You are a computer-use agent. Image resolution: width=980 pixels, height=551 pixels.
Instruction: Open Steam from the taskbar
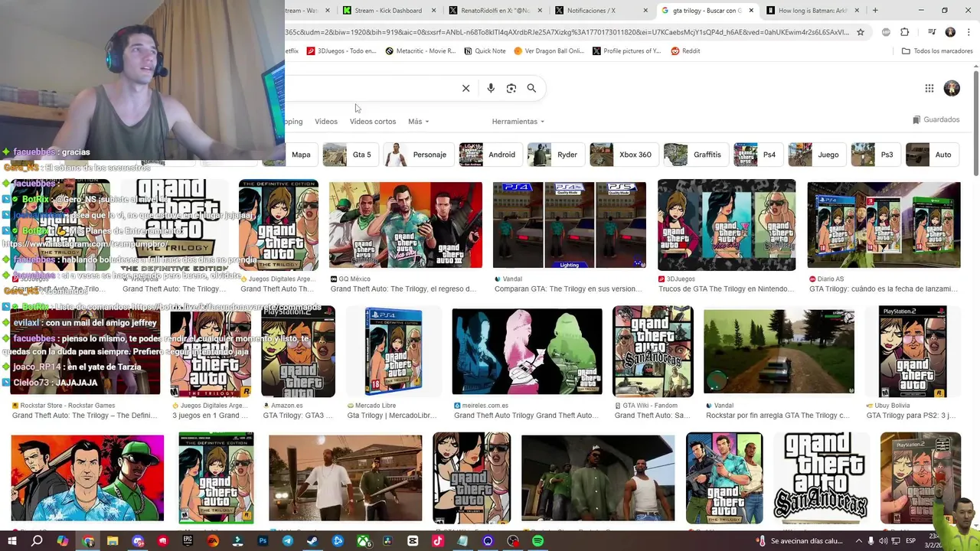312,541
